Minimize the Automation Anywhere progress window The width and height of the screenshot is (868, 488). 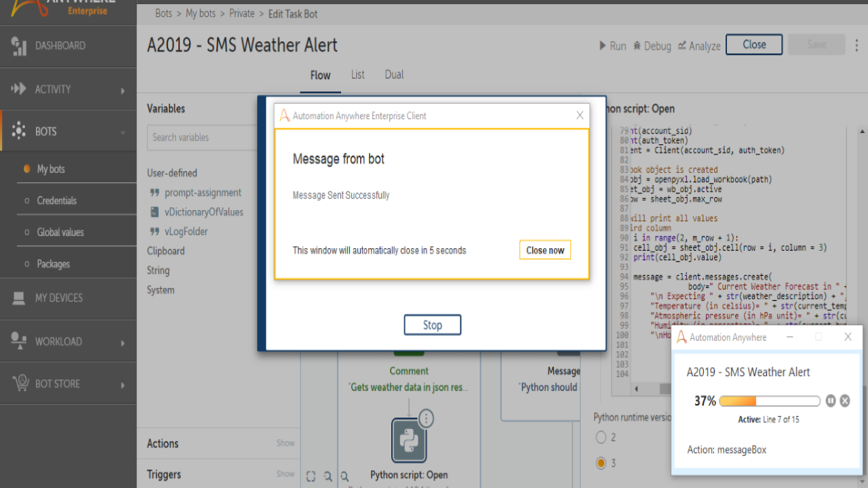click(x=790, y=337)
